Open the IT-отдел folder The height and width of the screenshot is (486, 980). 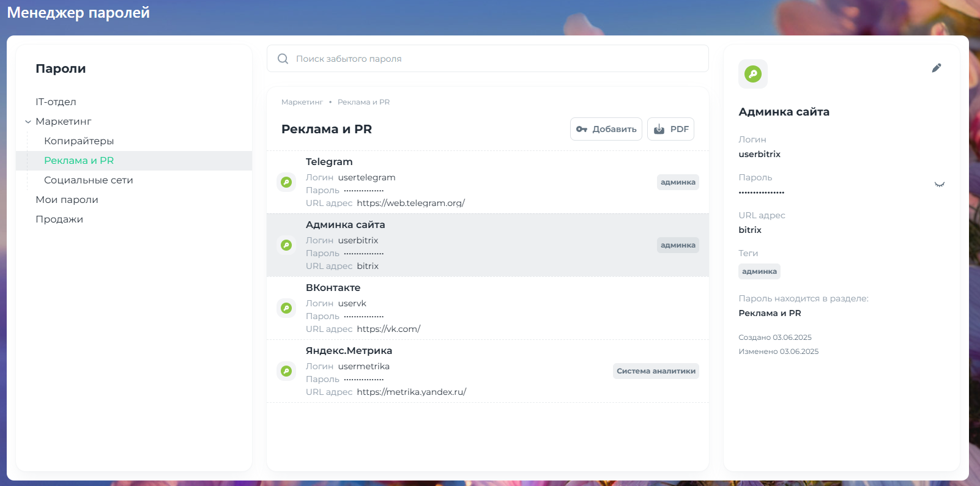[56, 102]
